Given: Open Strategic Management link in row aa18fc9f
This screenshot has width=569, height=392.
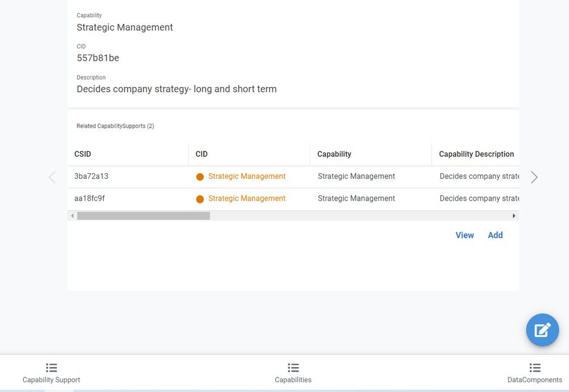Looking at the screenshot, I should pyautogui.click(x=247, y=198).
